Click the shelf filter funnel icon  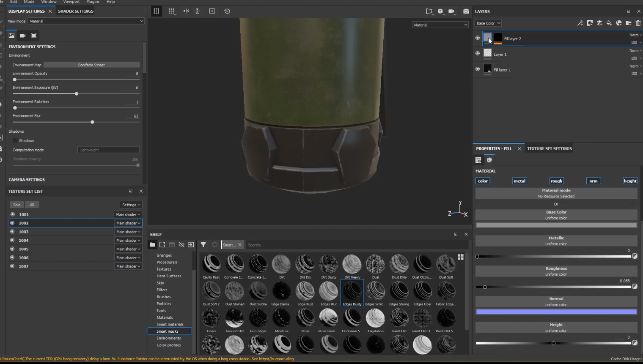(203, 245)
